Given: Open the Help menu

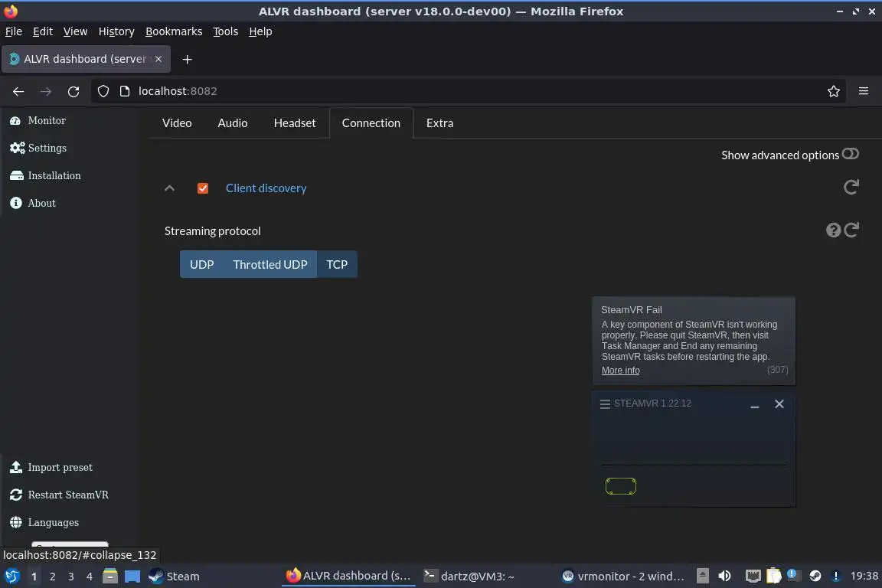Looking at the screenshot, I should [x=260, y=31].
